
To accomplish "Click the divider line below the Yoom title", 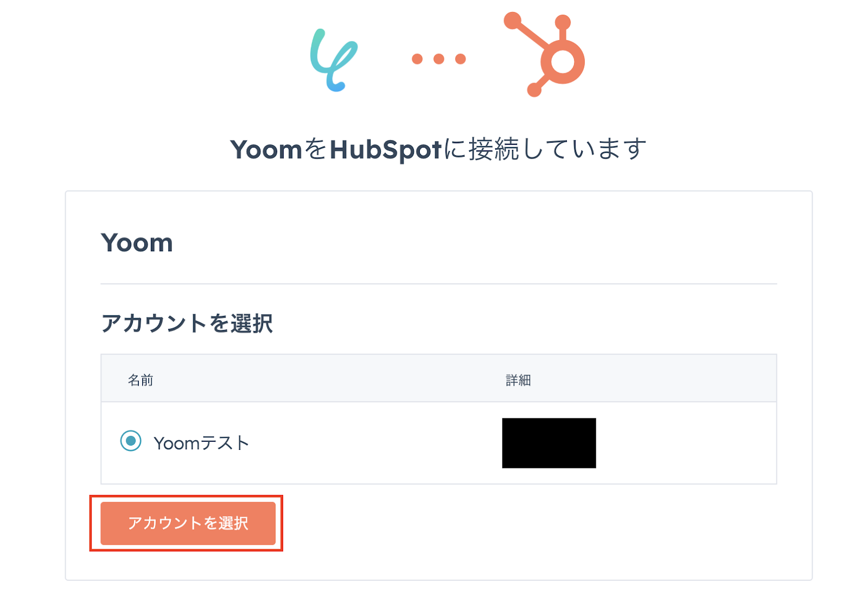I will tap(438, 284).
